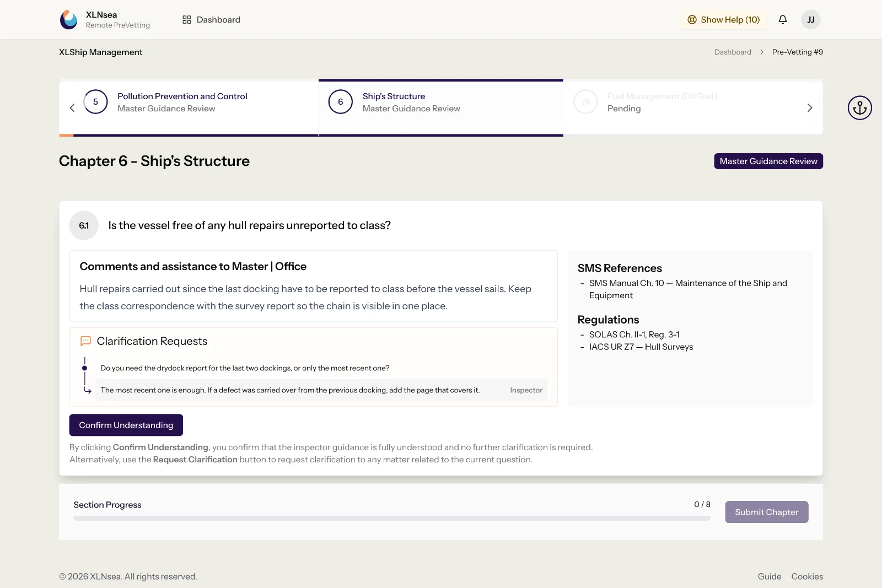The height and width of the screenshot is (588, 882).
Task: Click the drydock report clarification question
Action: [245, 368]
